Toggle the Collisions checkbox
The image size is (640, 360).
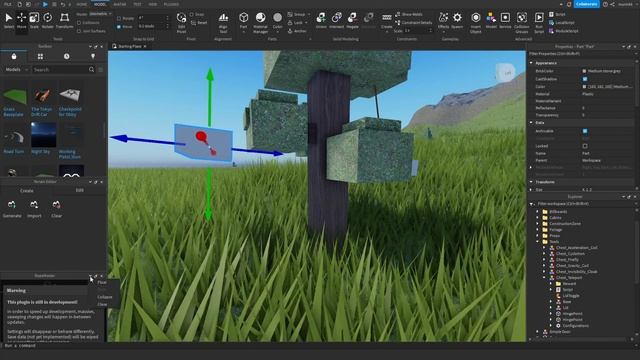click(79, 23)
